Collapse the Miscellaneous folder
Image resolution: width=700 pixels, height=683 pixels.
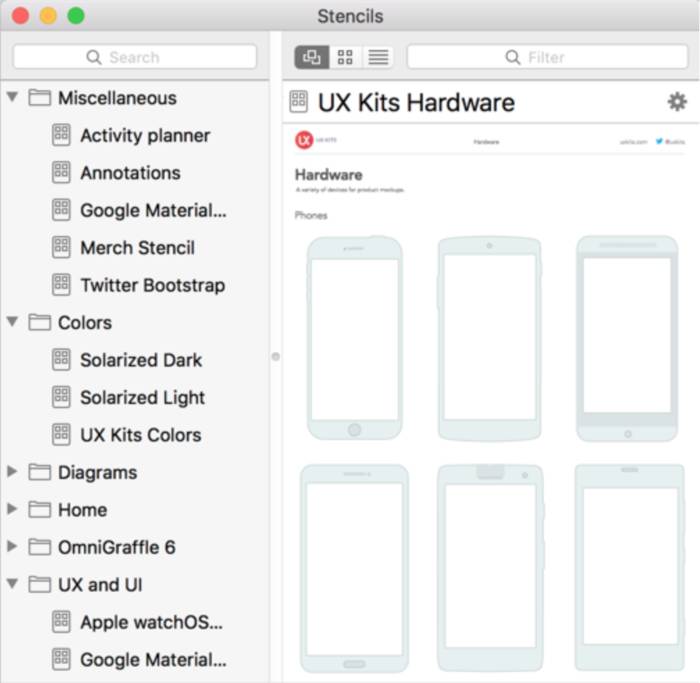coord(12,97)
